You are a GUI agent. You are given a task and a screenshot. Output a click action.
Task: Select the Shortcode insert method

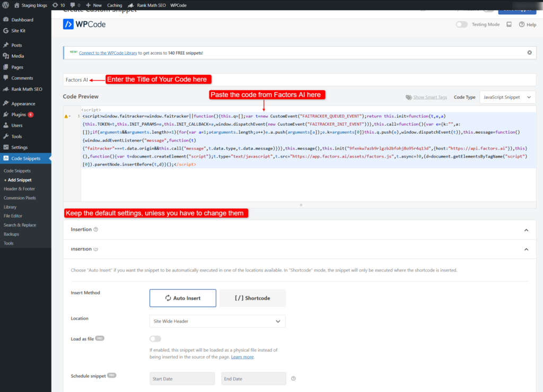coord(253,298)
